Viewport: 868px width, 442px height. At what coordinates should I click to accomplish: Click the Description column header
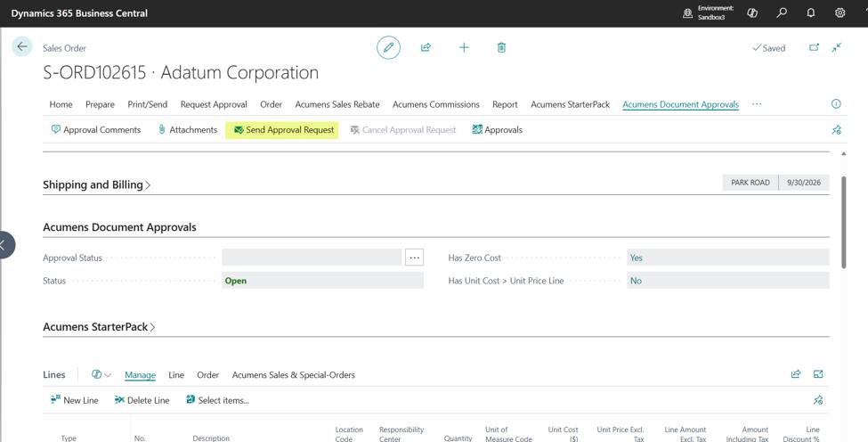click(x=211, y=438)
